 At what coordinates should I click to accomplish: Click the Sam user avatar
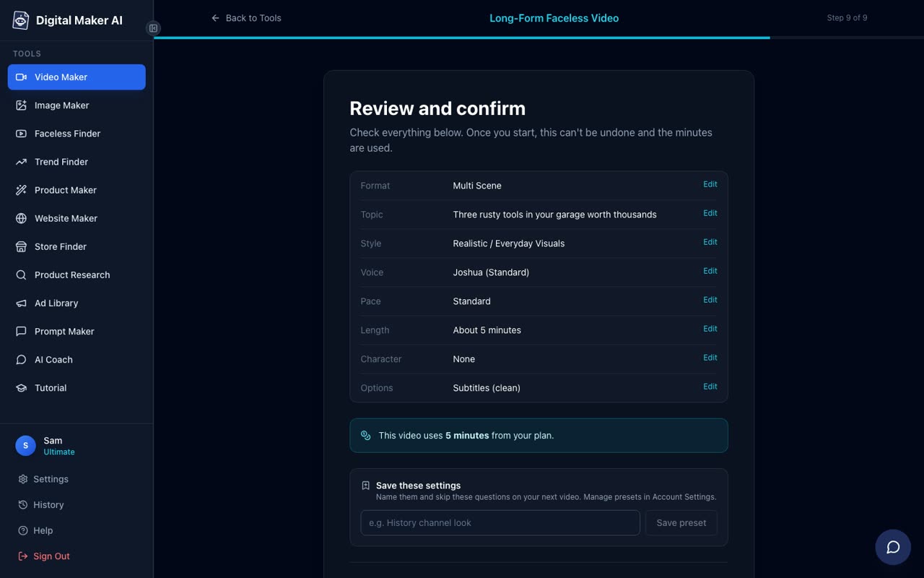coord(25,446)
